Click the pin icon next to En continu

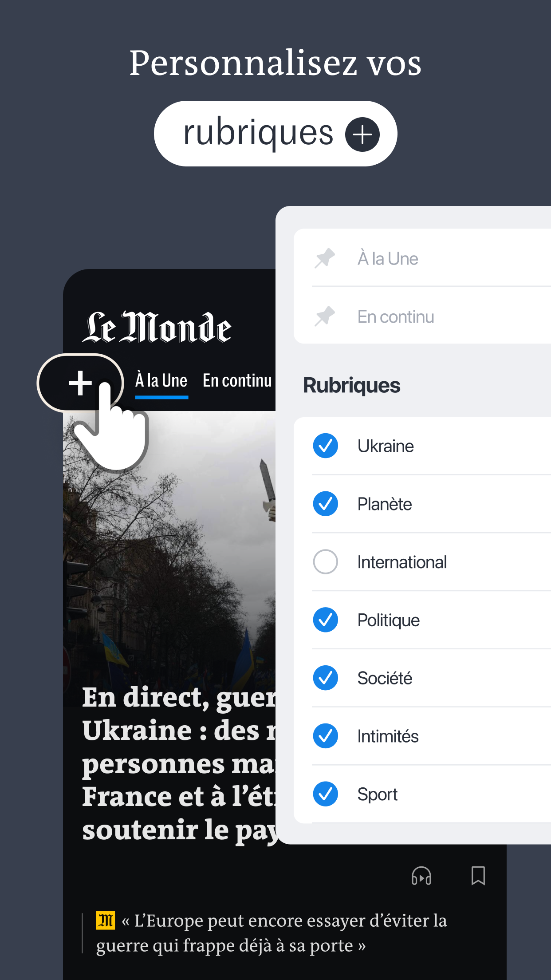pos(325,316)
